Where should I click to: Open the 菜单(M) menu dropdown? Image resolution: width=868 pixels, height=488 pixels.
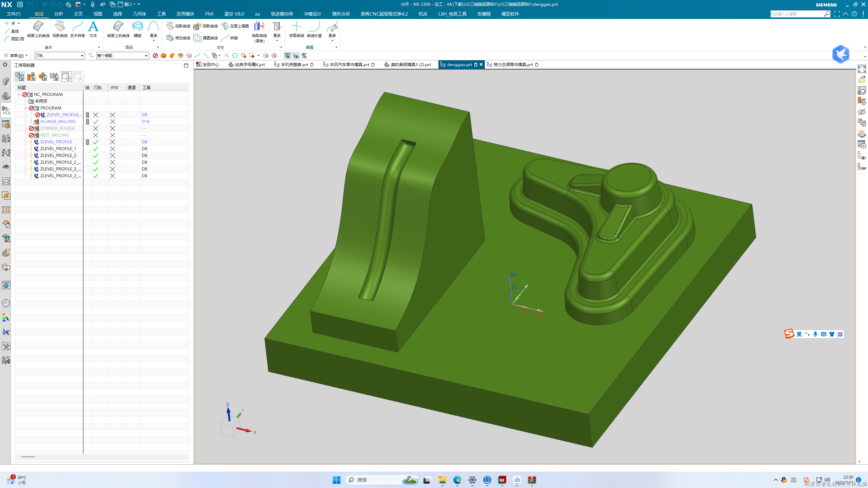pos(16,56)
